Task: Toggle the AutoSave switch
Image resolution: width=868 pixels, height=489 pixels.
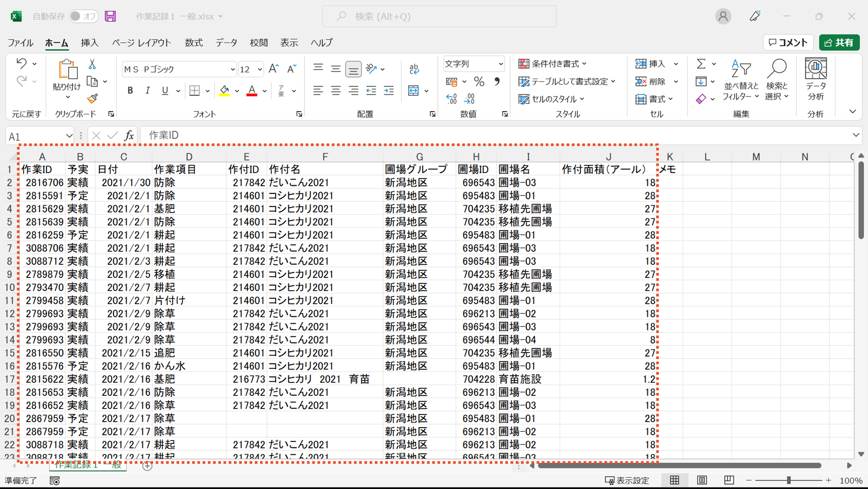Action: click(83, 17)
